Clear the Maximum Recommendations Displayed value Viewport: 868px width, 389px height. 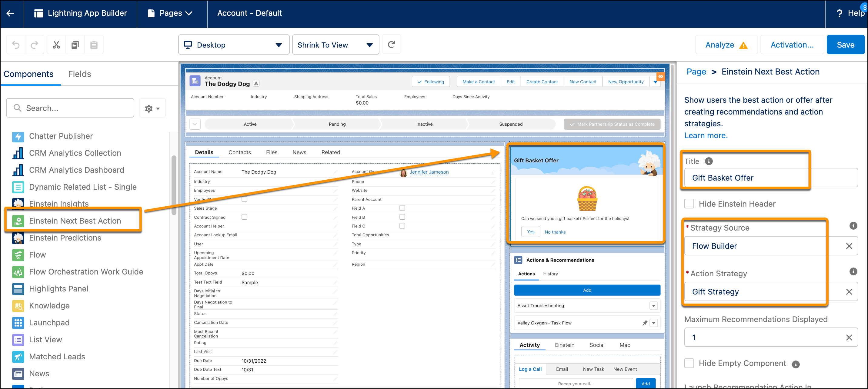[849, 337]
